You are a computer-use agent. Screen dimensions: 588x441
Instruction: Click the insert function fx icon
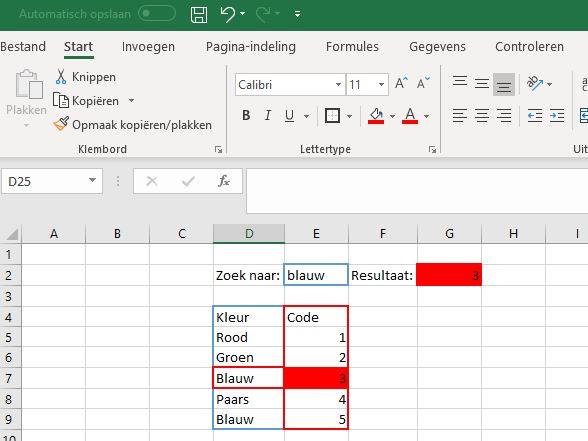point(224,182)
